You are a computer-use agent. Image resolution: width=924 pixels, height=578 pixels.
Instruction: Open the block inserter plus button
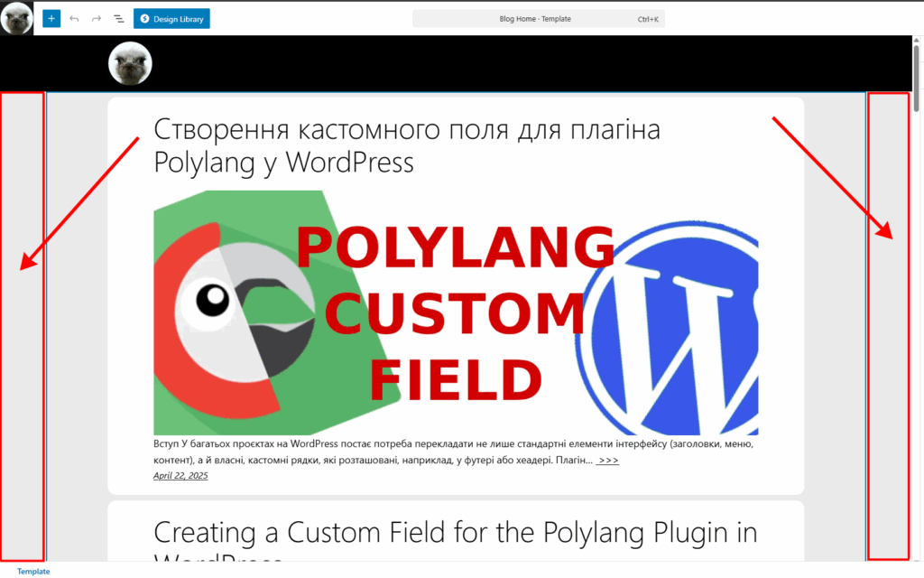click(x=51, y=19)
